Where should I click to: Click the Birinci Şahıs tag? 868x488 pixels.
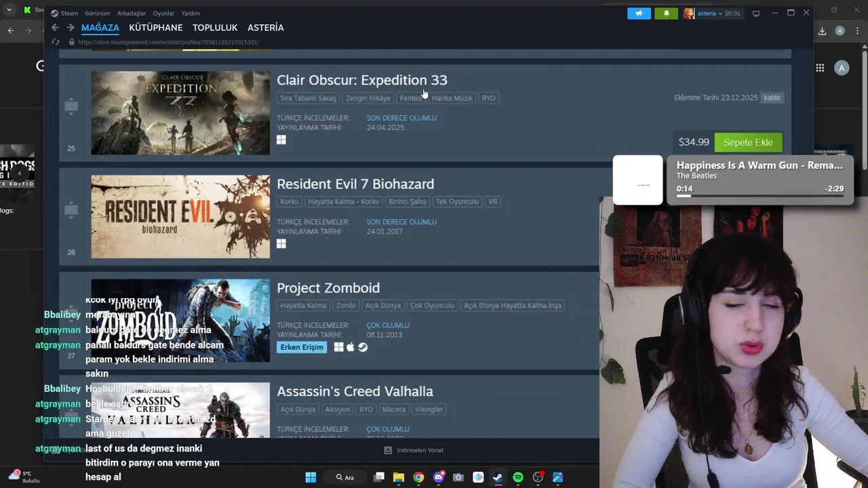point(408,202)
